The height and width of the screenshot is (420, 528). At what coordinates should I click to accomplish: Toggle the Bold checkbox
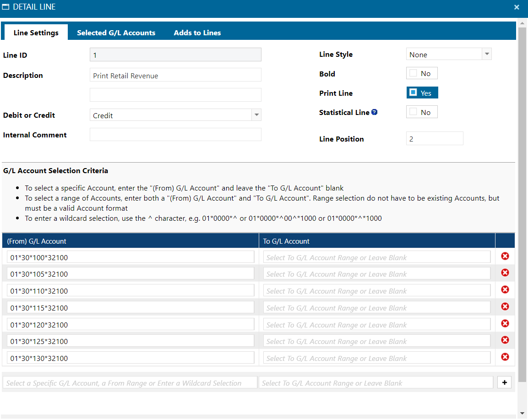pos(414,73)
